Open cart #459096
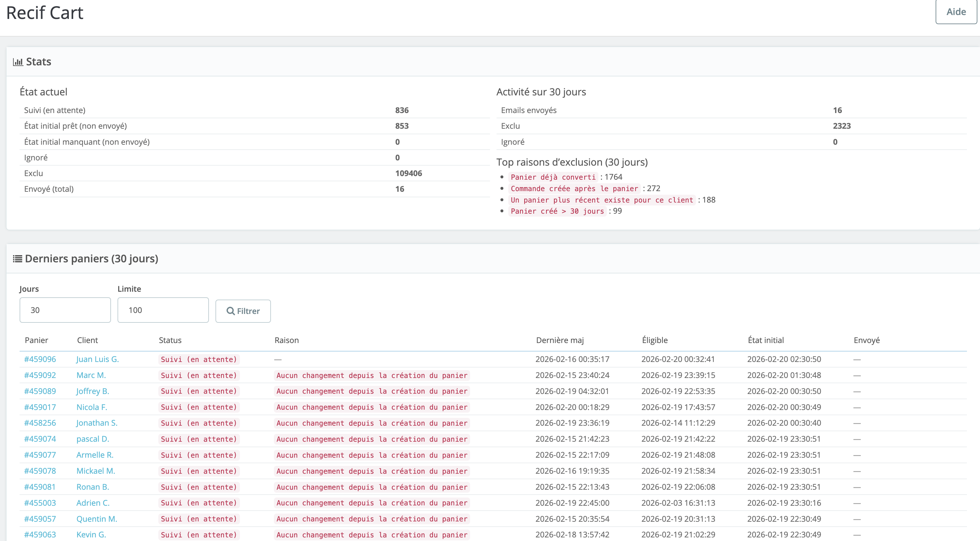Viewport: 980px width, 541px height. point(40,359)
